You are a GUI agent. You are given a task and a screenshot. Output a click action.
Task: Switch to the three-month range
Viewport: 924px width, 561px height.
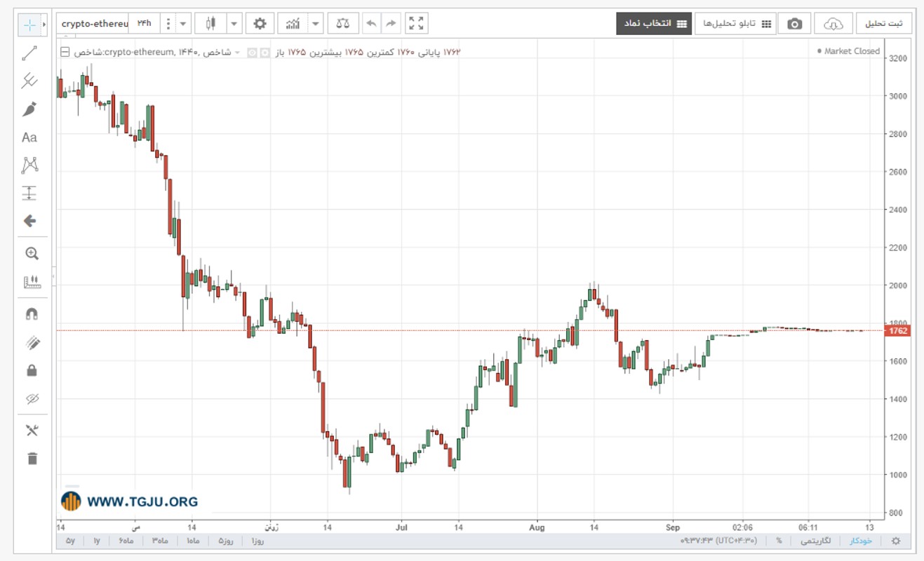[x=159, y=541]
